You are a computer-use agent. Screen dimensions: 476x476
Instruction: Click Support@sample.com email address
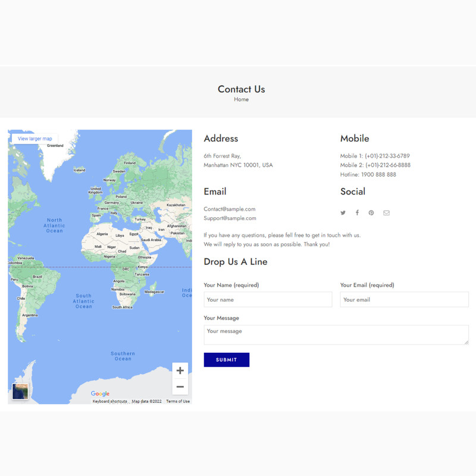pos(230,218)
